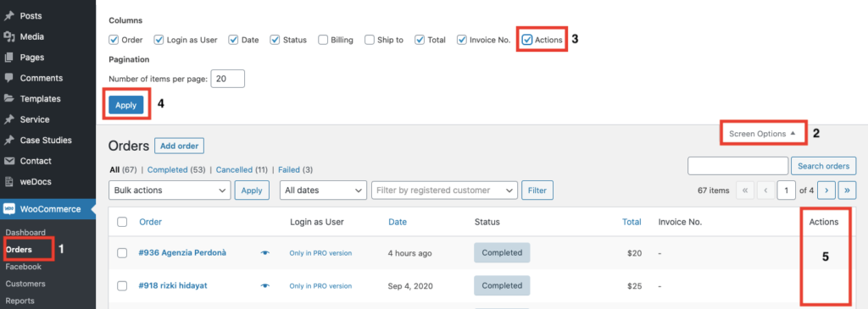The image size is (868, 309).
Task: Click the weDocs document icon
Action: pyautogui.click(x=8, y=182)
